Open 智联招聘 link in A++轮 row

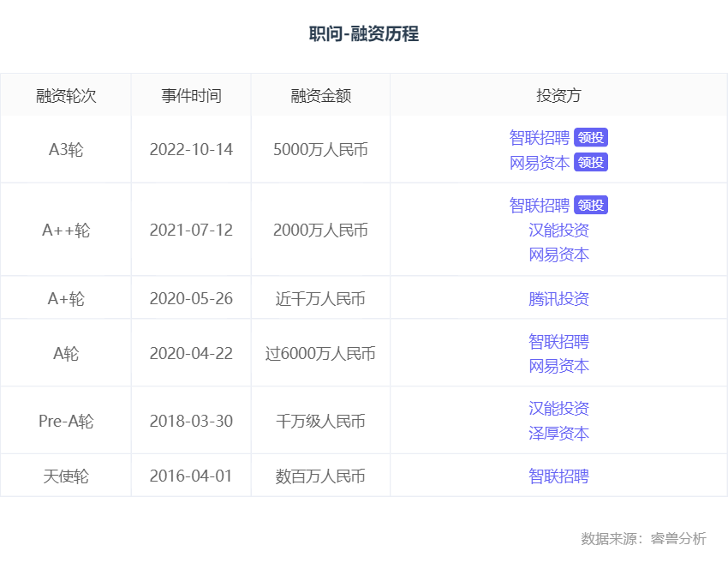(x=539, y=206)
